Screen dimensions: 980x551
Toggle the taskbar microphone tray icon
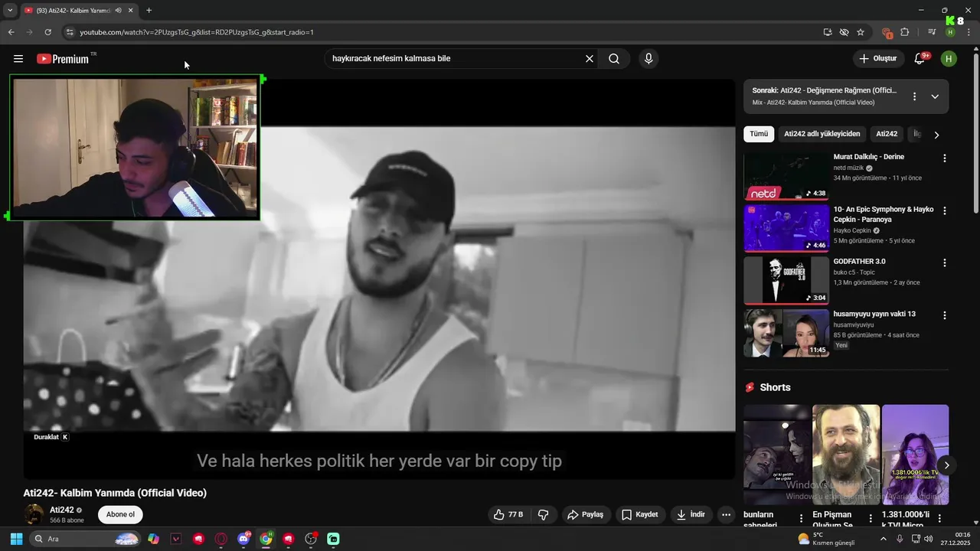click(x=900, y=539)
